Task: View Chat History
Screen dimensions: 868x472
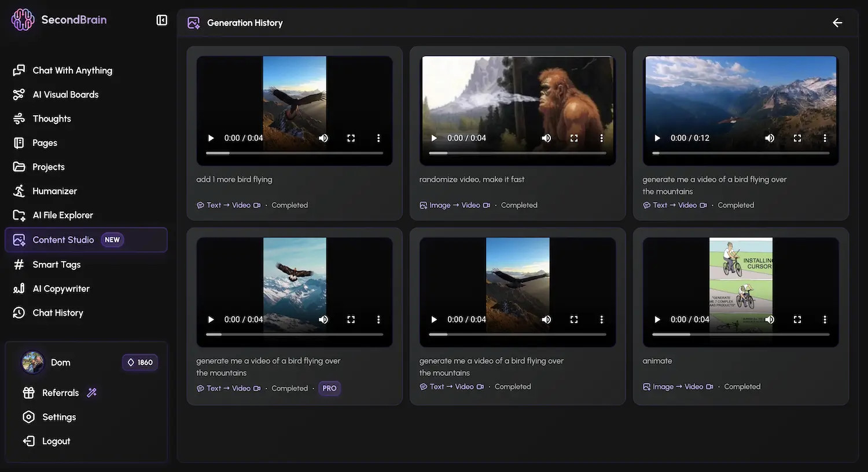Action: 57,313
